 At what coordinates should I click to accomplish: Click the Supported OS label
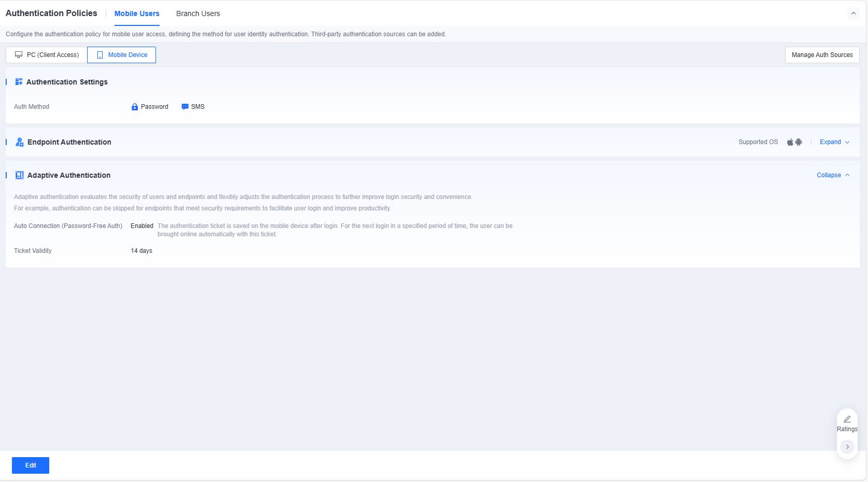coord(758,142)
